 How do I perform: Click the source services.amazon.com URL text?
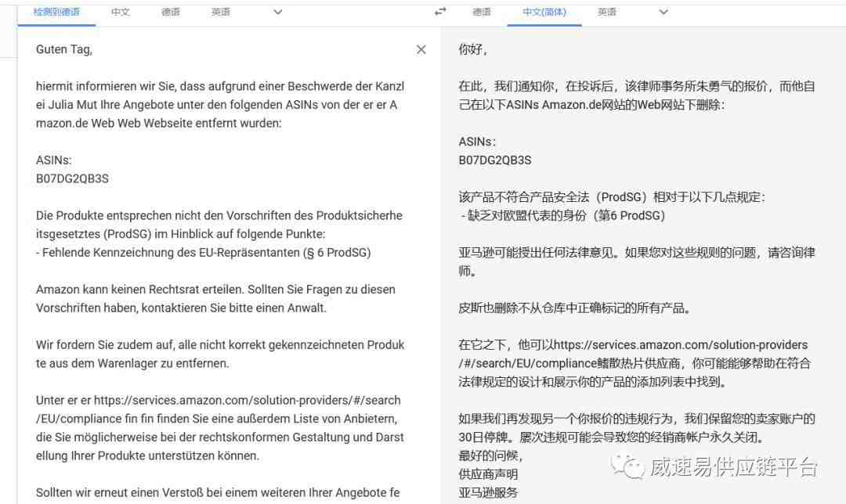coord(218,409)
